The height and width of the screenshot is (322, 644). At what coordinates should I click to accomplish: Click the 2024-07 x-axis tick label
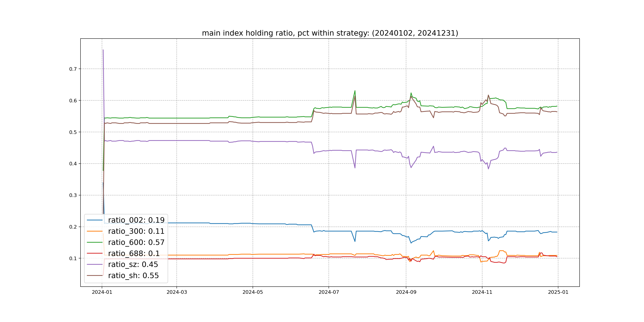[329, 292]
